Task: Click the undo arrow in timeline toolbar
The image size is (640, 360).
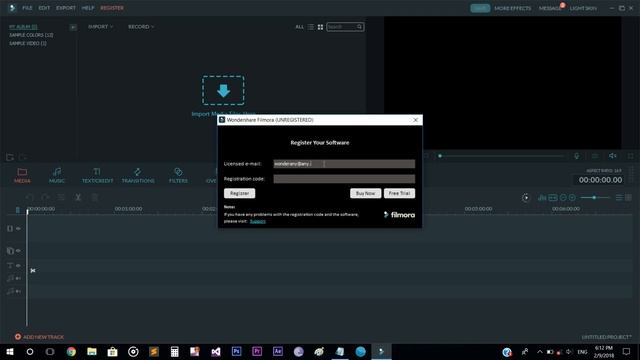Action: [x=29, y=198]
